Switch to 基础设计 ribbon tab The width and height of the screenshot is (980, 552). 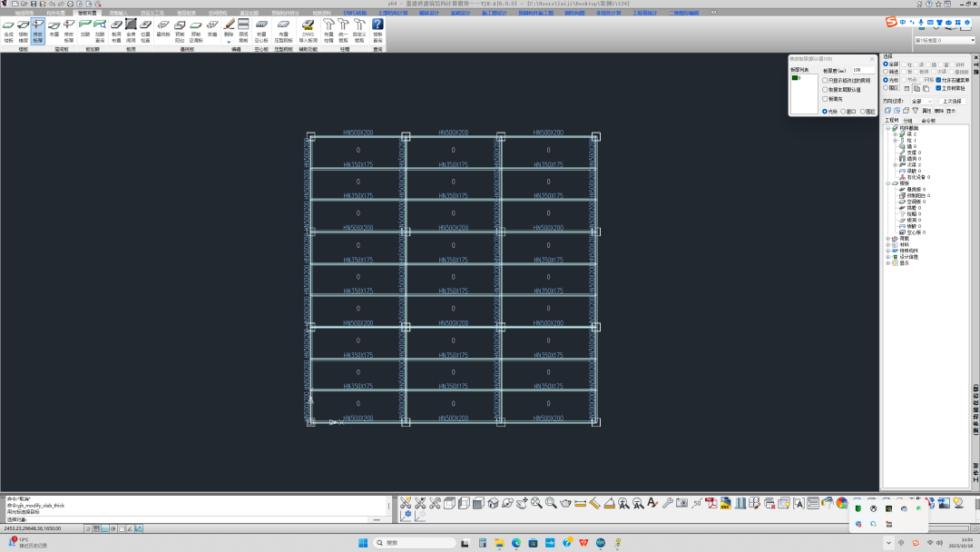(x=461, y=13)
